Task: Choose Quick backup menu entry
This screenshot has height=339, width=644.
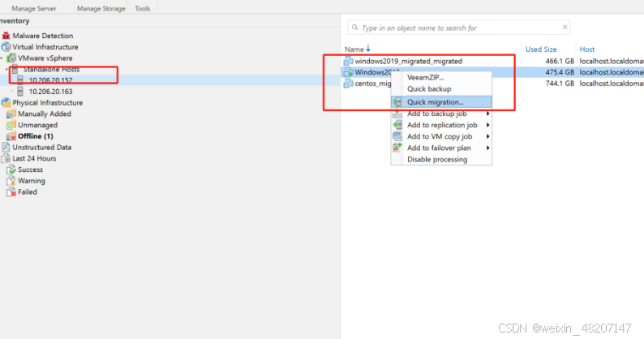Action: (x=441, y=88)
